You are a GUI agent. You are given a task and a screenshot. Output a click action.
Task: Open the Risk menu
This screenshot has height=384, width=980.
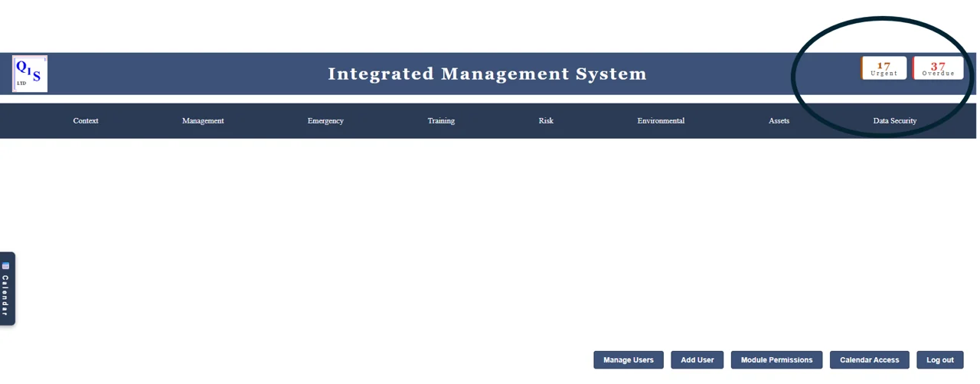[x=546, y=121]
